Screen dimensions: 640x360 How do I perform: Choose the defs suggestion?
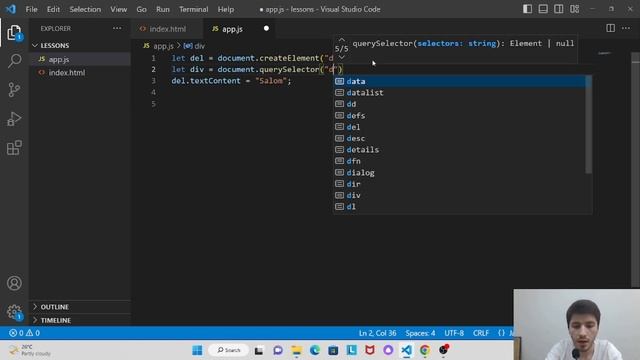coord(460,116)
